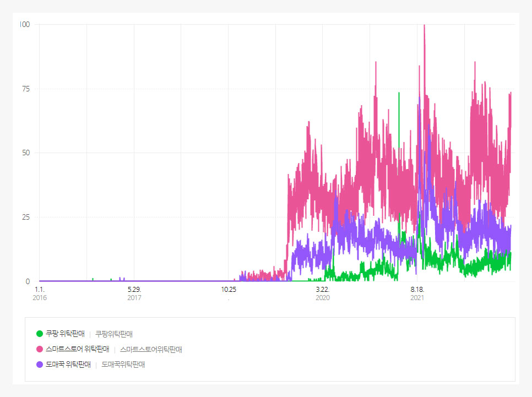
Task: Click the 5.29. 2017 x-axis date label
Action: [134, 293]
